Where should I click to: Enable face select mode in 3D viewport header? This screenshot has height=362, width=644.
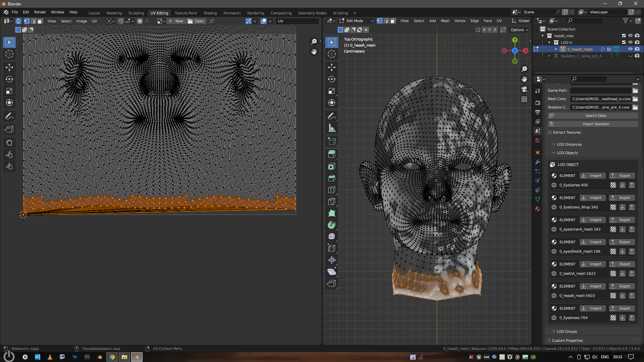pyautogui.click(x=393, y=21)
